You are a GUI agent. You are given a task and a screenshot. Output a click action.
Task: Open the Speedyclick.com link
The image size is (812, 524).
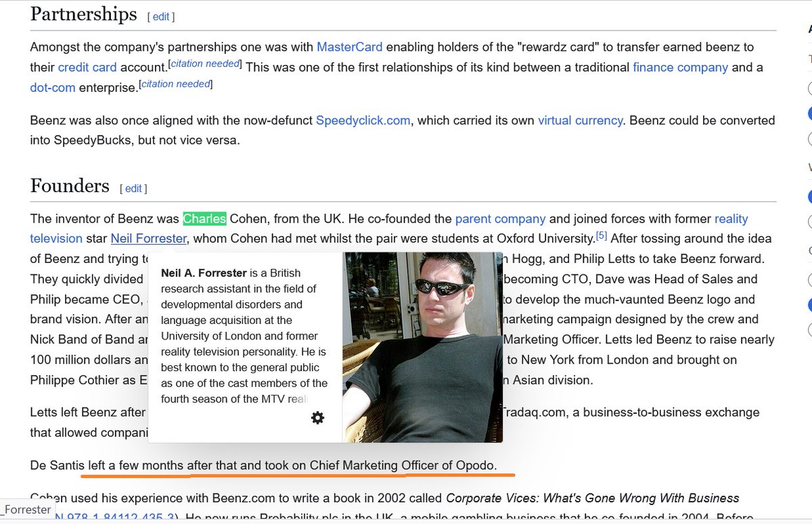(x=363, y=120)
